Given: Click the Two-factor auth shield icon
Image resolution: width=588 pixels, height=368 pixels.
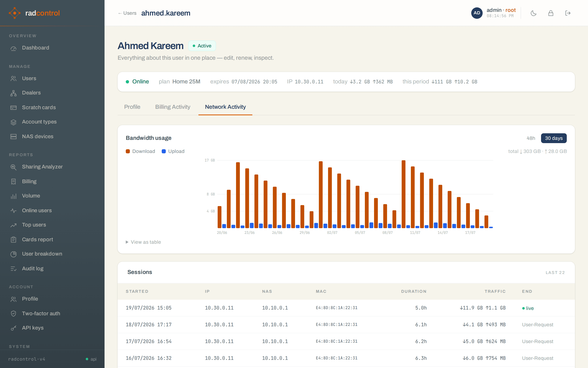Looking at the screenshot, I should click(x=14, y=313).
